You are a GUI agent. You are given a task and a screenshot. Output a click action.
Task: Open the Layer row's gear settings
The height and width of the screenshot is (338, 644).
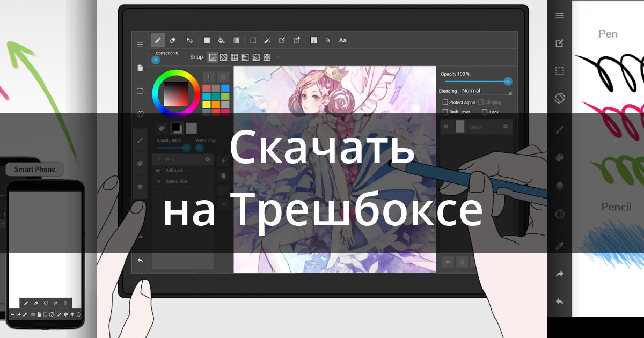coord(505,127)
